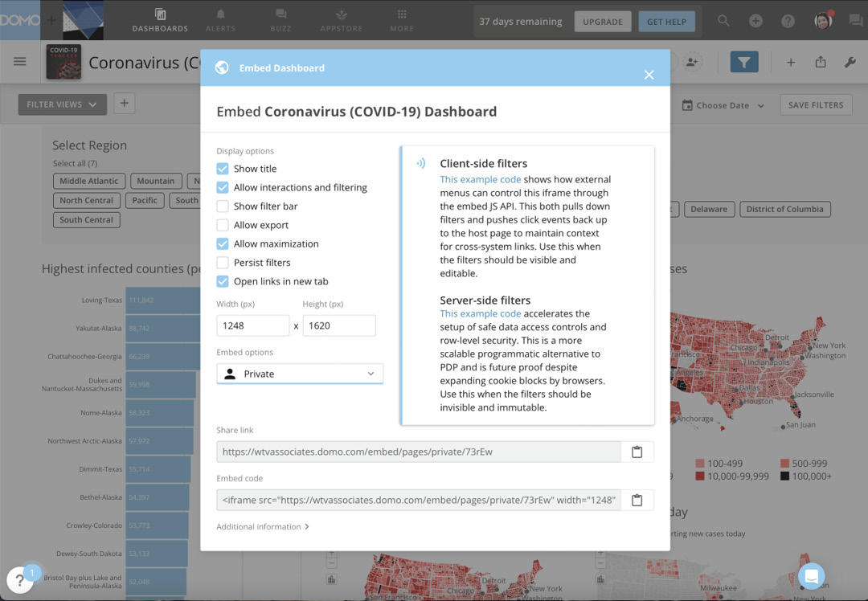868x601 pixels.
Task: Enable the Persist filters checkbox
Action: pyautogui.click(x=223, y=263)
